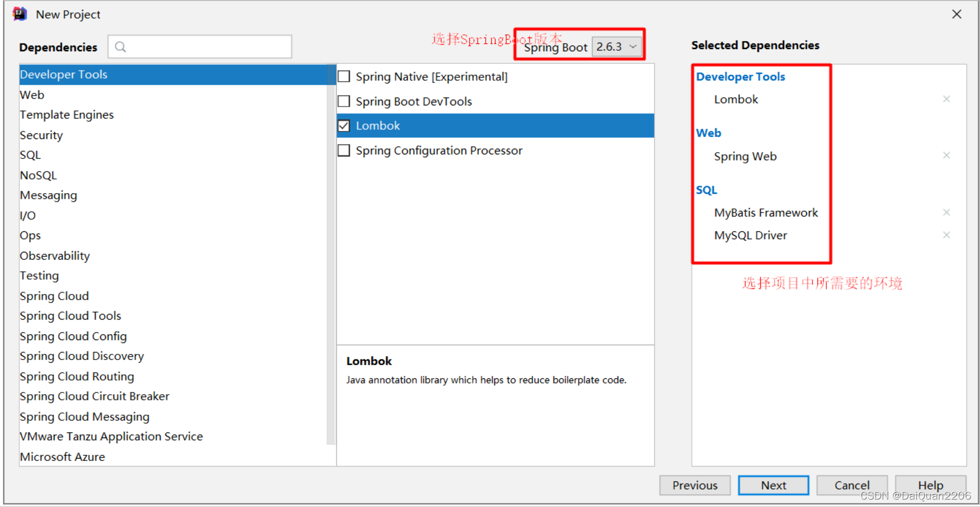Remove Spring Web from selected dependencies

coord(946,156)
